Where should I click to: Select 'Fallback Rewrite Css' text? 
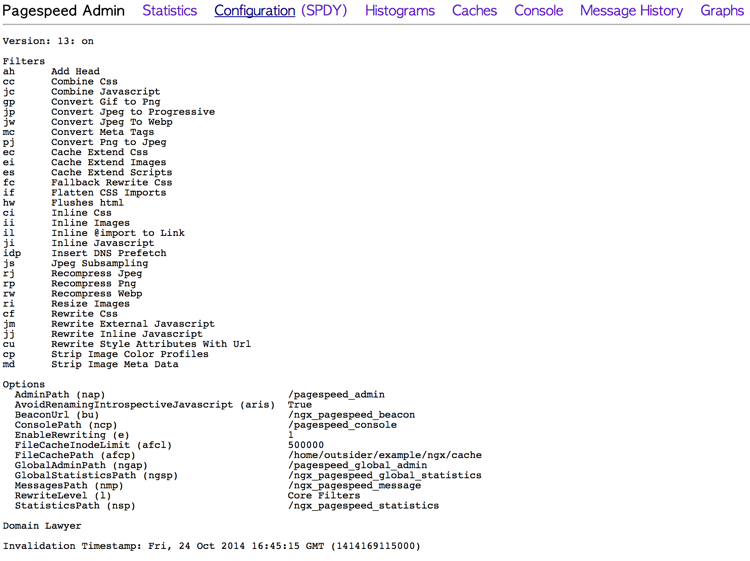point(111,182)
